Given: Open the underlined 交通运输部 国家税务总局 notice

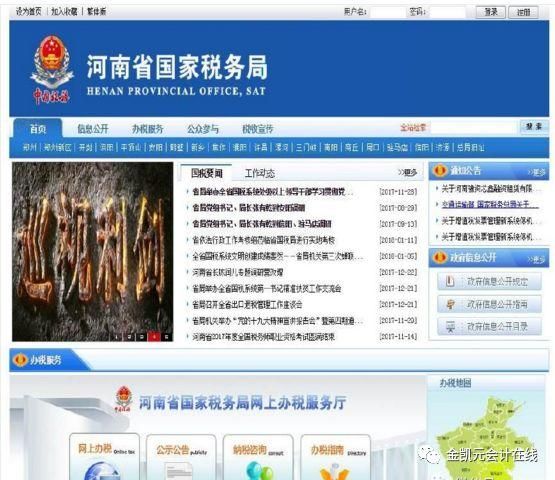Looking at the screenshot, I should (490, 205).
